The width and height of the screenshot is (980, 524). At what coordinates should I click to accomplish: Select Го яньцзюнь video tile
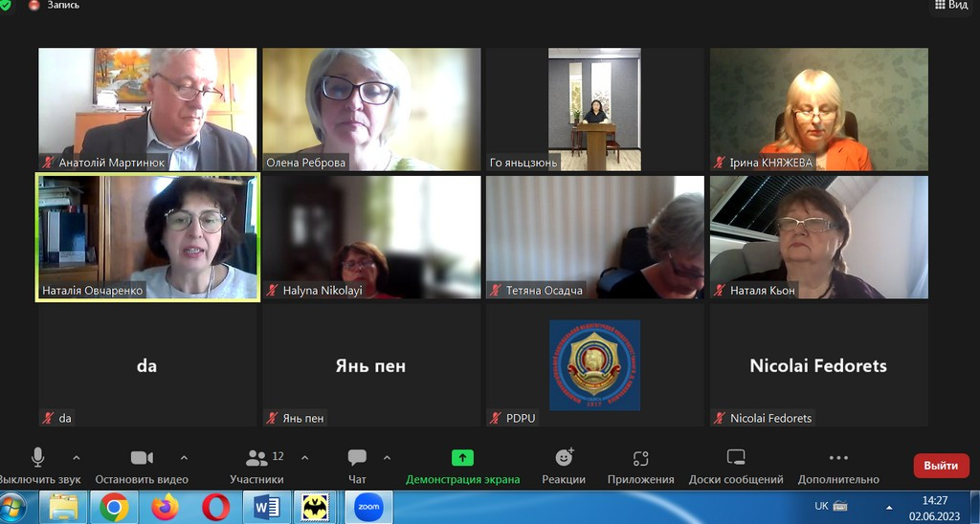pyautogui.click(x=595, y=109)
